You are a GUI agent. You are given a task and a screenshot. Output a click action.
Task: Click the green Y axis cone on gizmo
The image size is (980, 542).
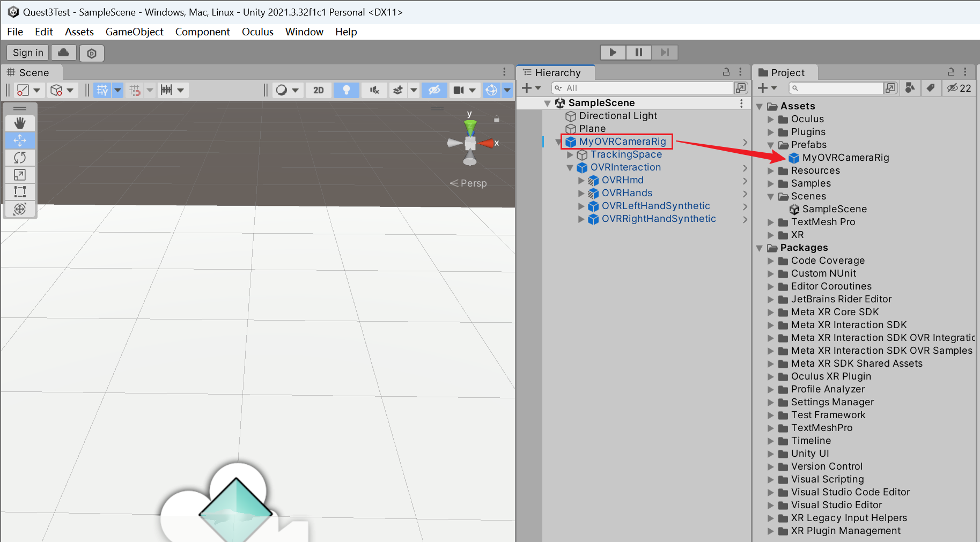[470, 127]
